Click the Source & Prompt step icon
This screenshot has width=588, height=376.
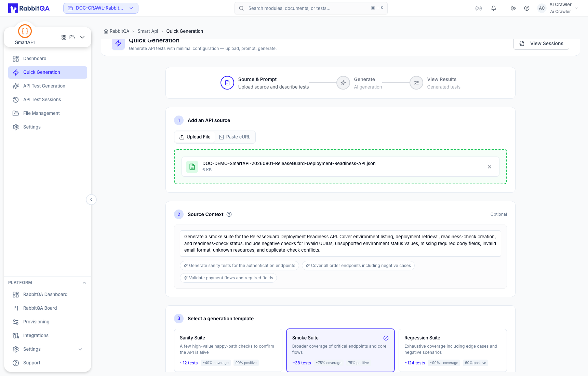[x=227, y=83]
